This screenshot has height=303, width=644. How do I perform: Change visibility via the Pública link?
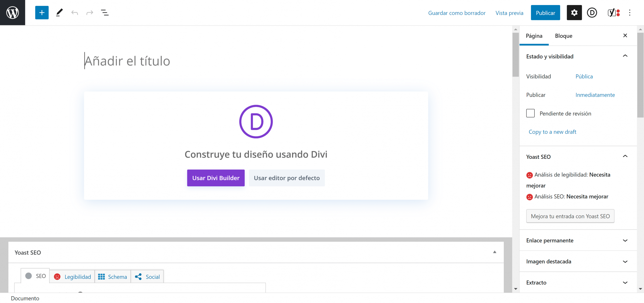(x=584, y=76)
